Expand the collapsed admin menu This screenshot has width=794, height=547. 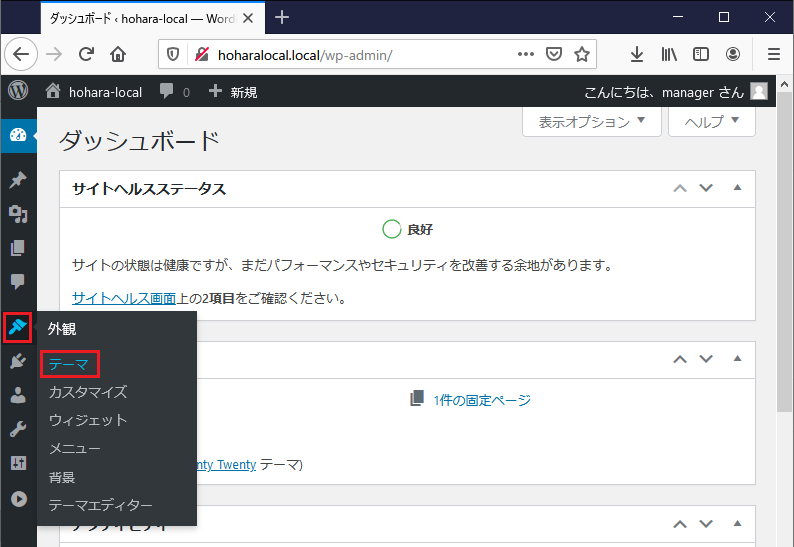18,497
